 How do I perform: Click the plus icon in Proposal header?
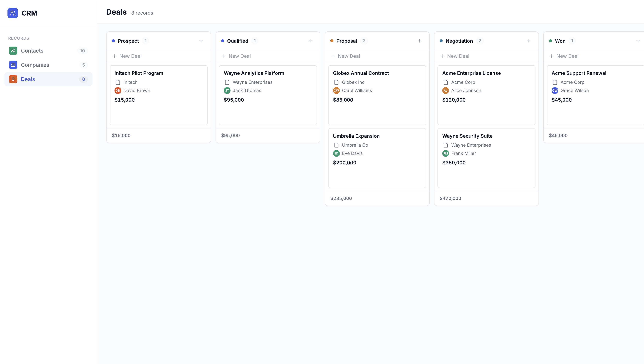pyautogui.click(x=419, y=41)
